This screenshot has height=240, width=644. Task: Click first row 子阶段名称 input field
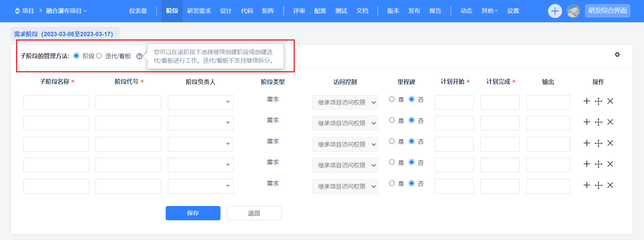(x=56, y=102)
